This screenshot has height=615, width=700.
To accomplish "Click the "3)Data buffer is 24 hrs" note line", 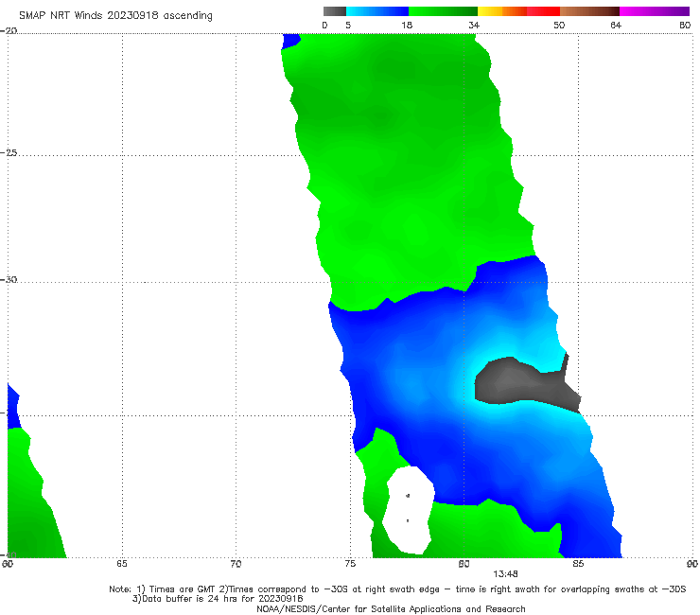I will click(x=218, y=599).
